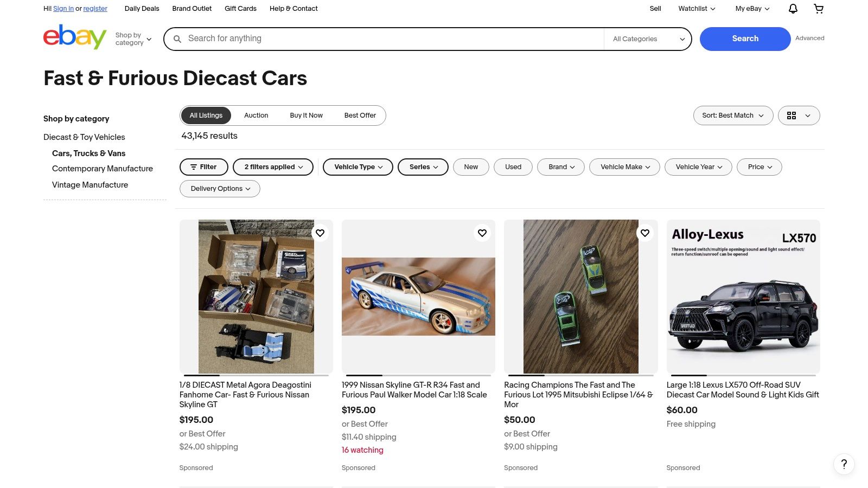Open Brand Outlet page
This screenshot has height=488, width=868.
(x=192, y=9)
